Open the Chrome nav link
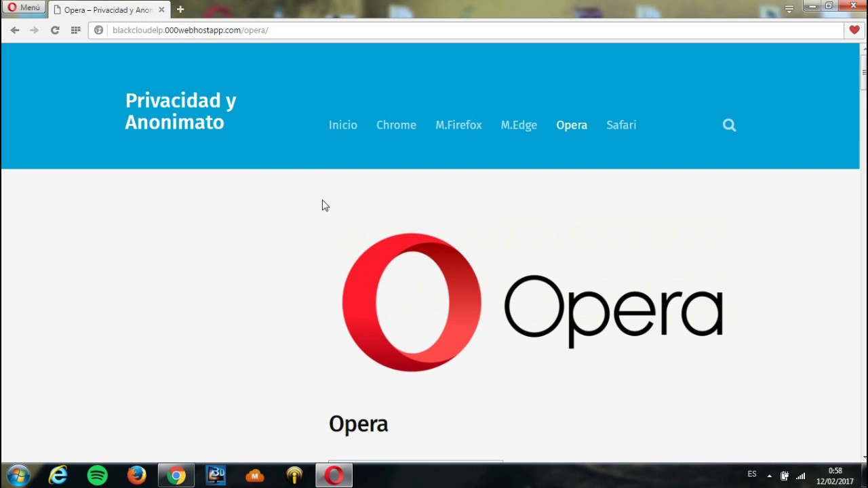 396,125
